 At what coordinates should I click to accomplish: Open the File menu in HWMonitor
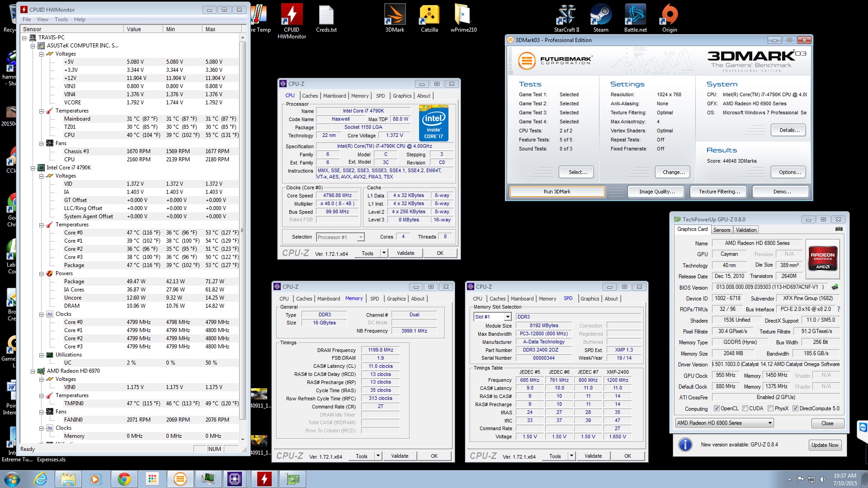pyautogui.click(x=27, y=19)
